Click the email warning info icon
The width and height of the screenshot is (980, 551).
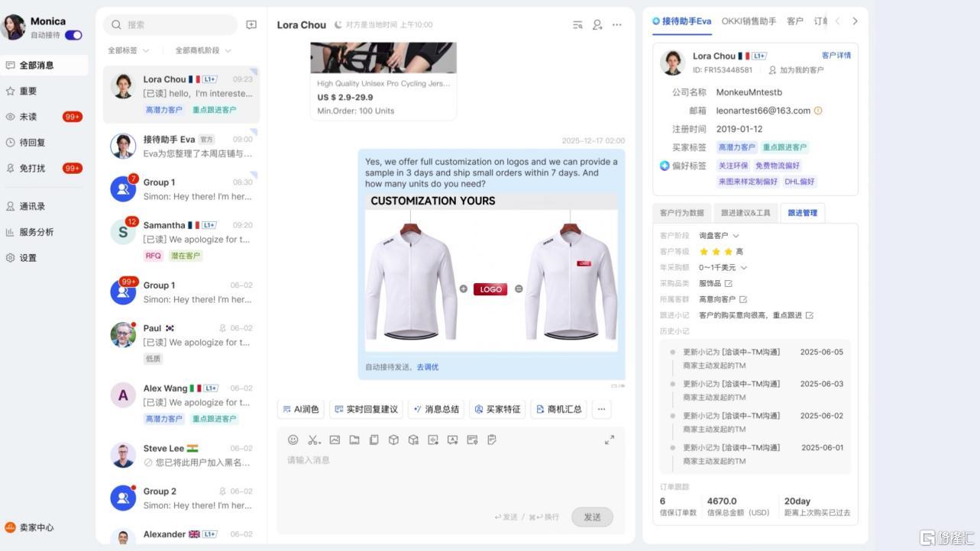coord(818,111)
